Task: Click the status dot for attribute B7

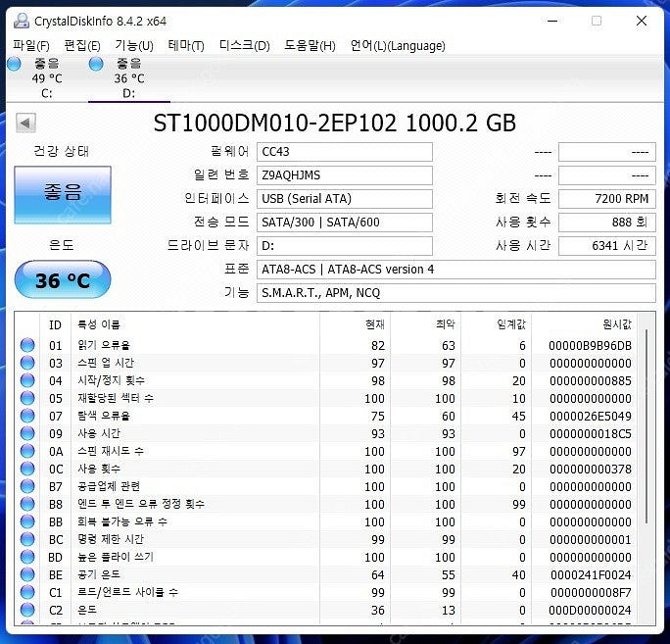Action: coord(27,486)
